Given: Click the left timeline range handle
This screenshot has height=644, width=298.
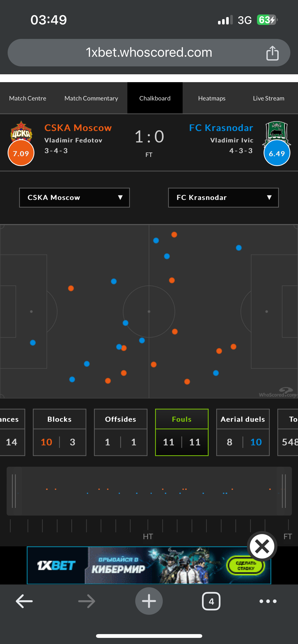Looking at the screenshot, I should coord(14,491).
